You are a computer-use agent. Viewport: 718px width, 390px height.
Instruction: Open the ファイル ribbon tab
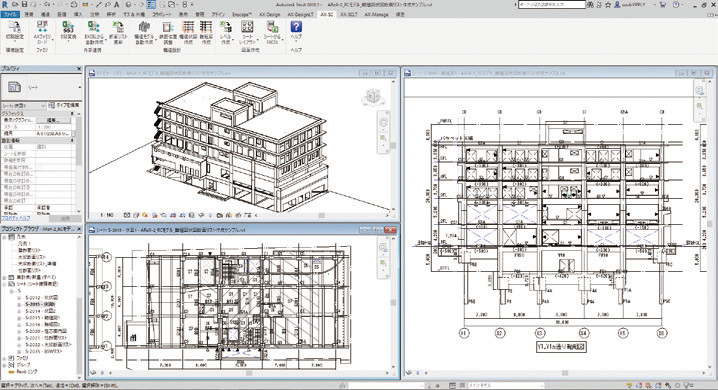10,15
